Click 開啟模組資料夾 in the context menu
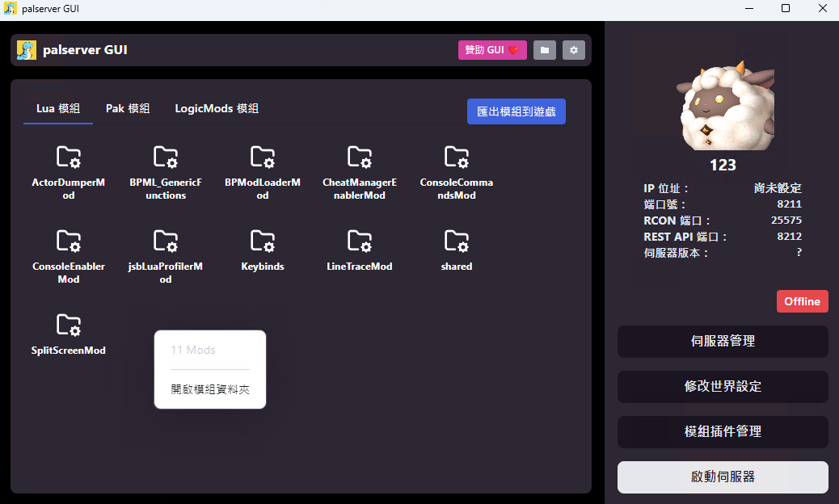The height and width of the screenshot is (504, 839). tap(210, 389)
